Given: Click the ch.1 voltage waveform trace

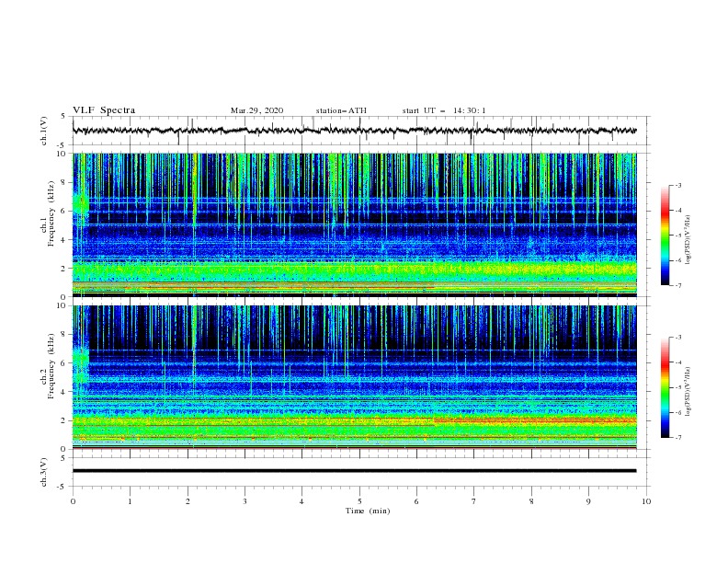Looking at the screenshot, I should 354,131.
